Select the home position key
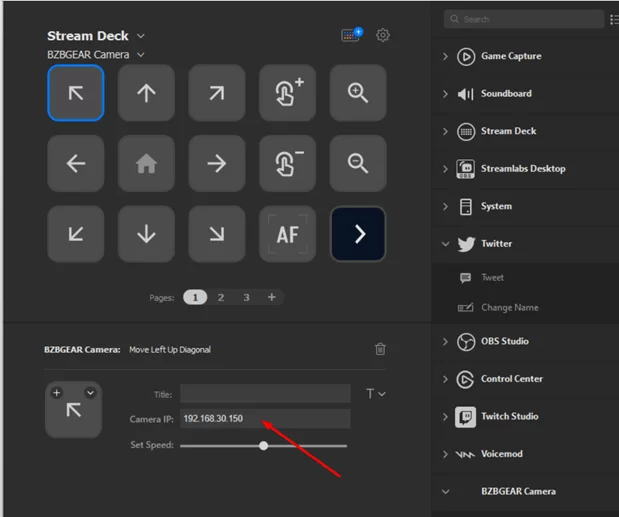Image resolution: width=619 pixels, height=517 pixels. pyautogui.click(x=146, y=163)
